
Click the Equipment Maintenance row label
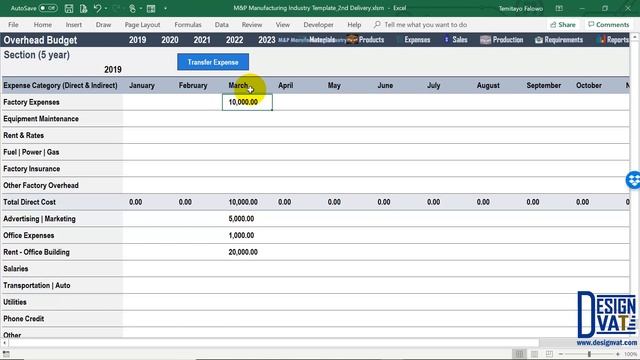tap(41, 119)
